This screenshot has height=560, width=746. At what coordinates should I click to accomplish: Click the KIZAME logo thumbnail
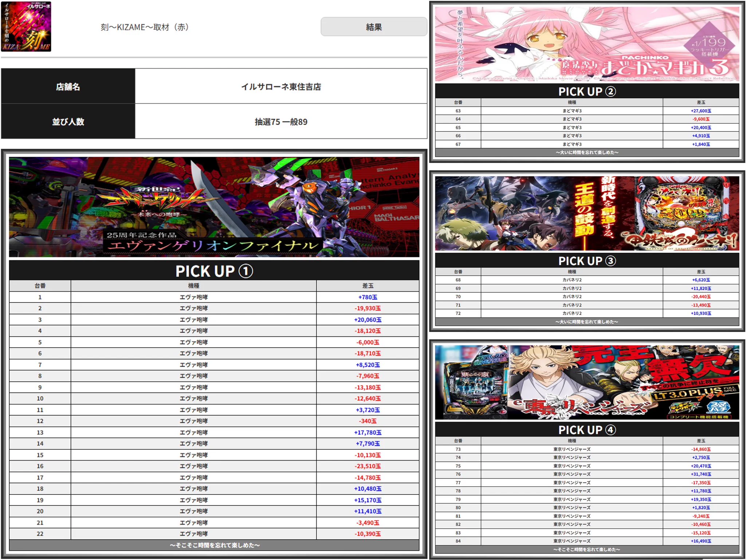pyautogui.click(x=26, y=26)
